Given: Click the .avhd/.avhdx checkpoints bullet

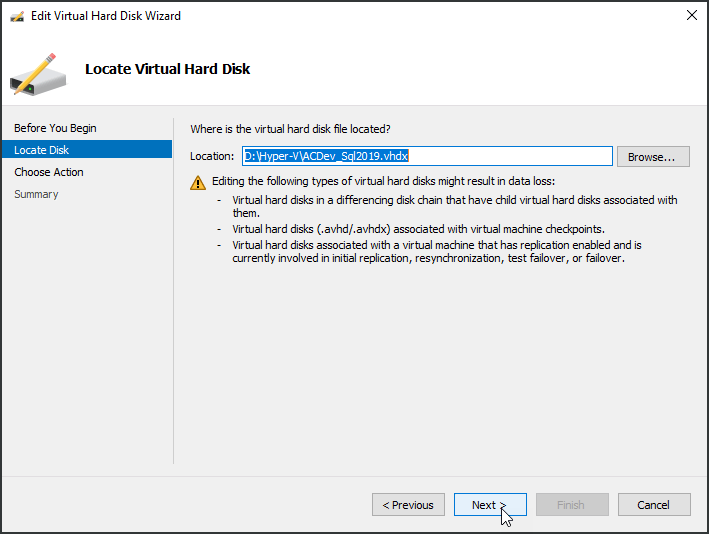Looking at the screenshot, I should (x=418, y=228).
